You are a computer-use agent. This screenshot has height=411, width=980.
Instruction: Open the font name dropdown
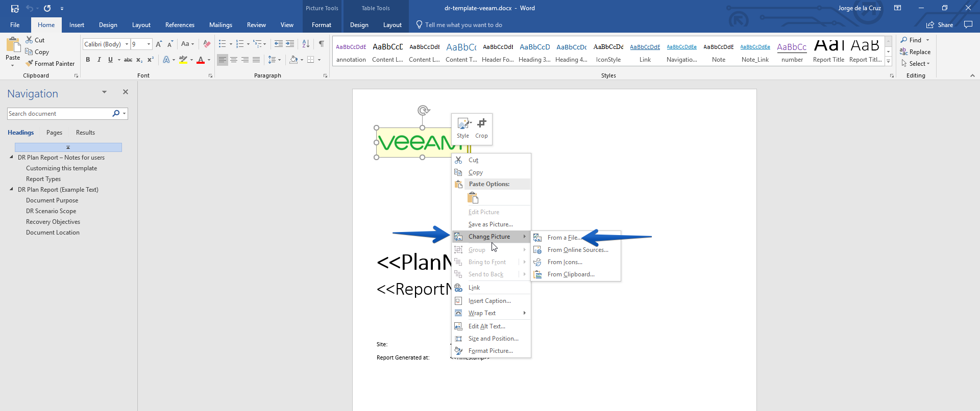click(127, 44)
